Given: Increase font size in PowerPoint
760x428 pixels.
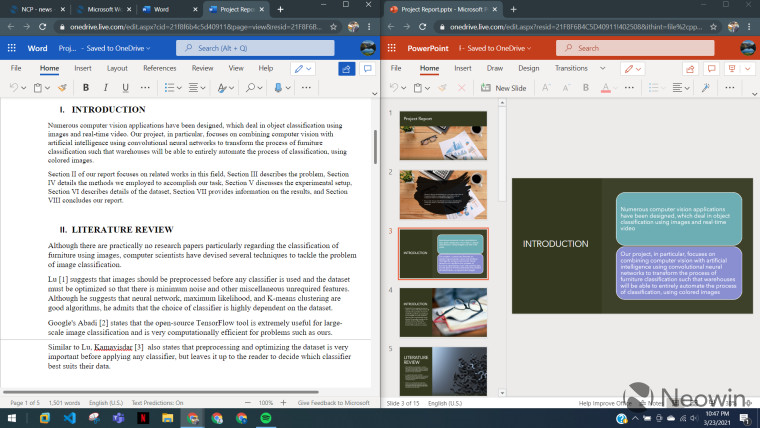Looking at the screenshot, I should pyautogui.click(x=546, y=88).
